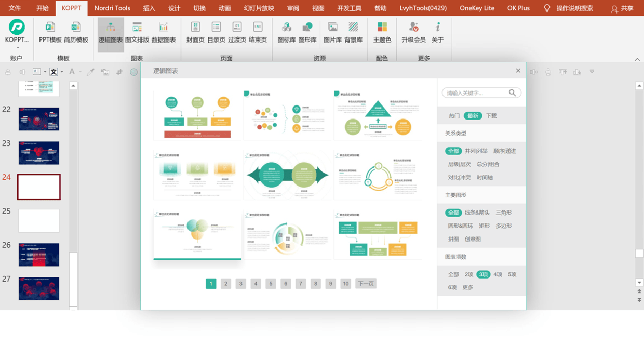Click the search magnifier in keyword box
Screen dimensions: 644x344
pos(513,93)
